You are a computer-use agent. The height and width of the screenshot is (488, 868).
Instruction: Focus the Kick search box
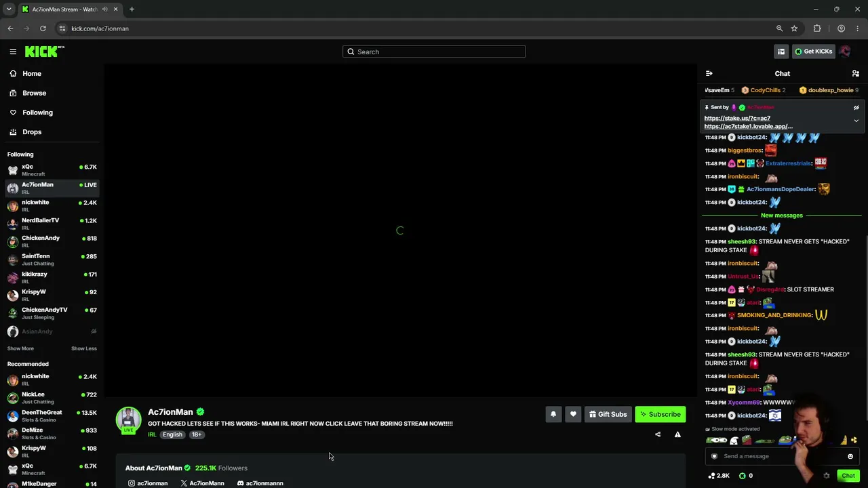[x=434, y=52]
